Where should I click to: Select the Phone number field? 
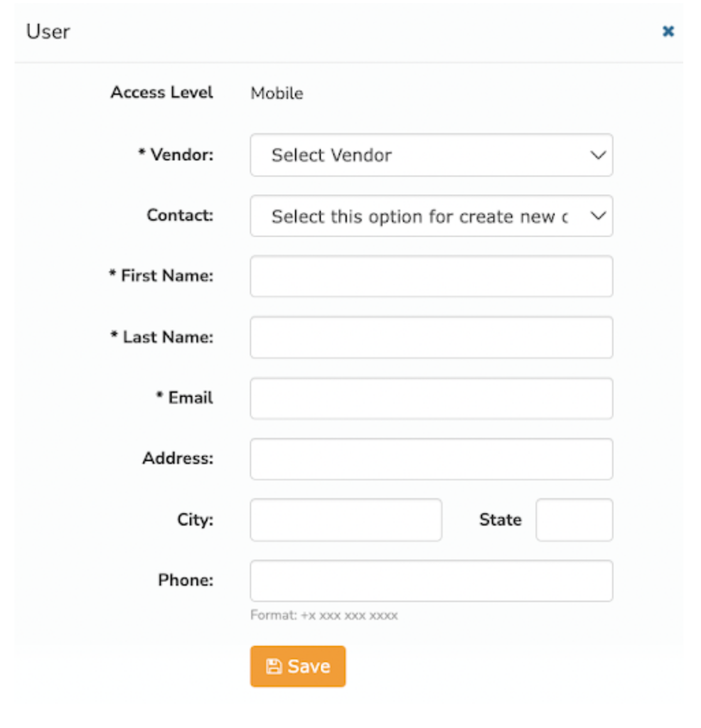432,581
